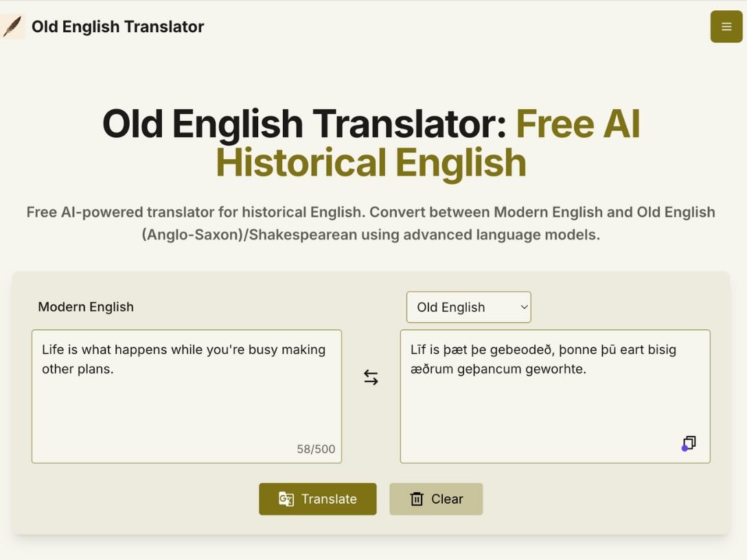This screenshot has width=747, height=560.
Task: Focus the Modern English input text box
Action: click(x=186, y=412)
